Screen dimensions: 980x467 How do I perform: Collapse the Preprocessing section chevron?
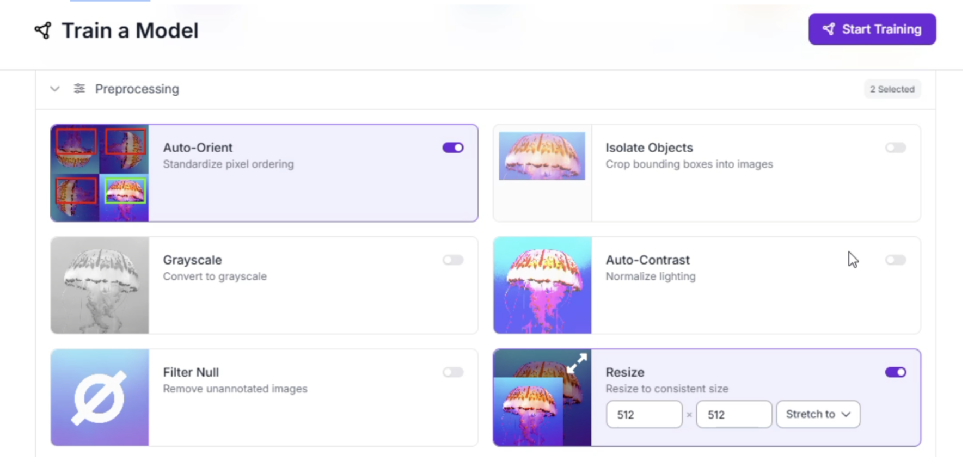54,89
